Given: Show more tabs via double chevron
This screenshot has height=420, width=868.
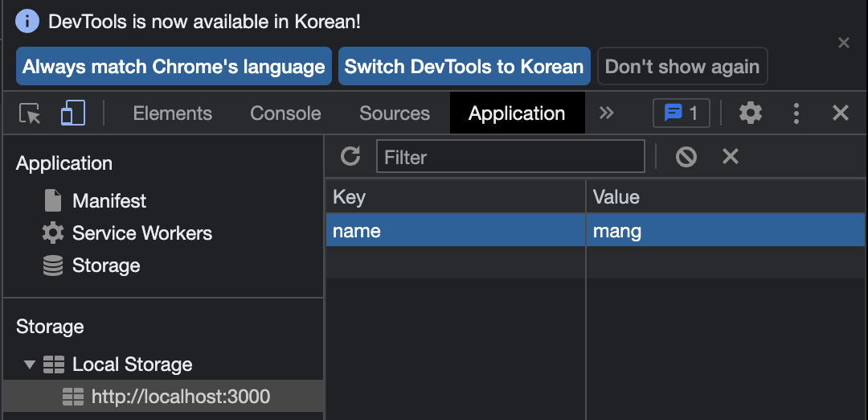Looking at the screenshot, I should tap(607, 113).
